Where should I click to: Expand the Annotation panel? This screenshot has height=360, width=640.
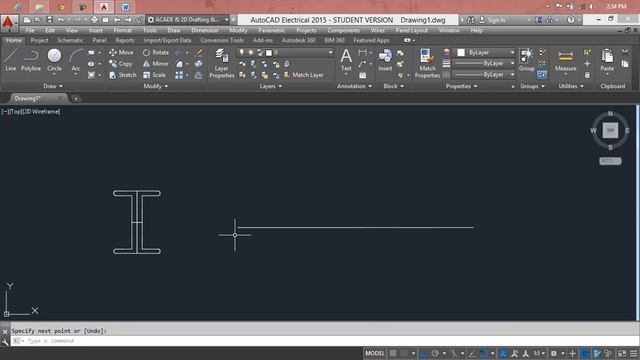click(x=354, y=86)
